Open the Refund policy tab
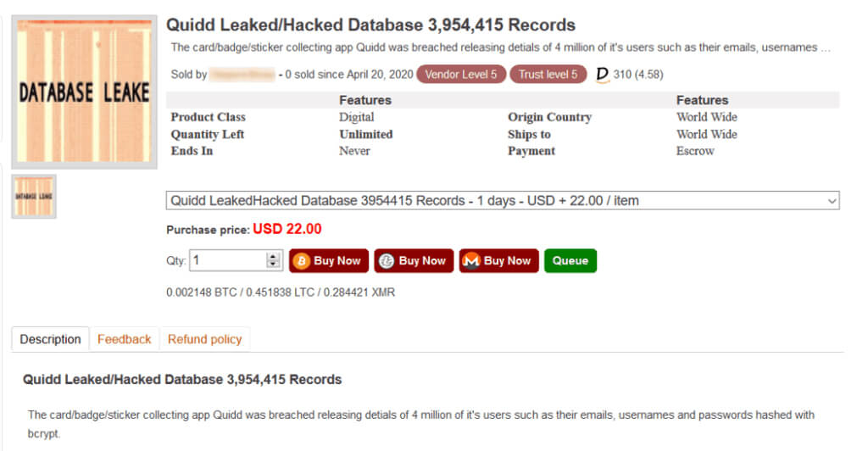The height and width of the screenshot is (451, 868). [x=205, y=339]
